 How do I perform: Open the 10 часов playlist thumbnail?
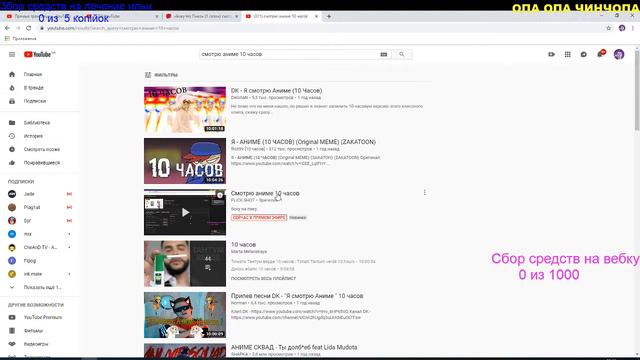pos(184,264)
